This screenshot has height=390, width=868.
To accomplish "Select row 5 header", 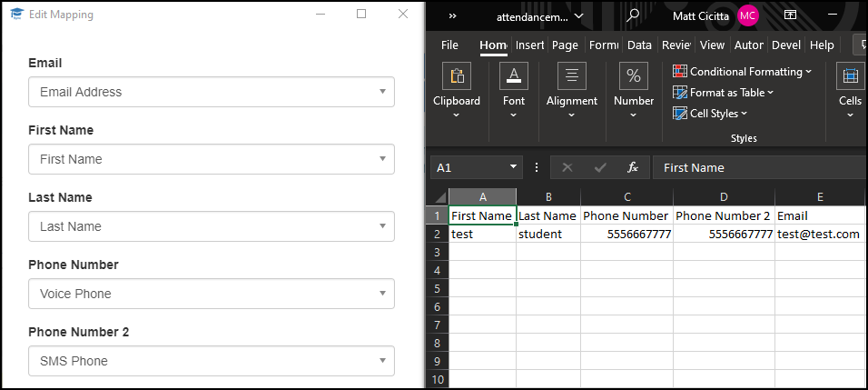I will (438, 288).
